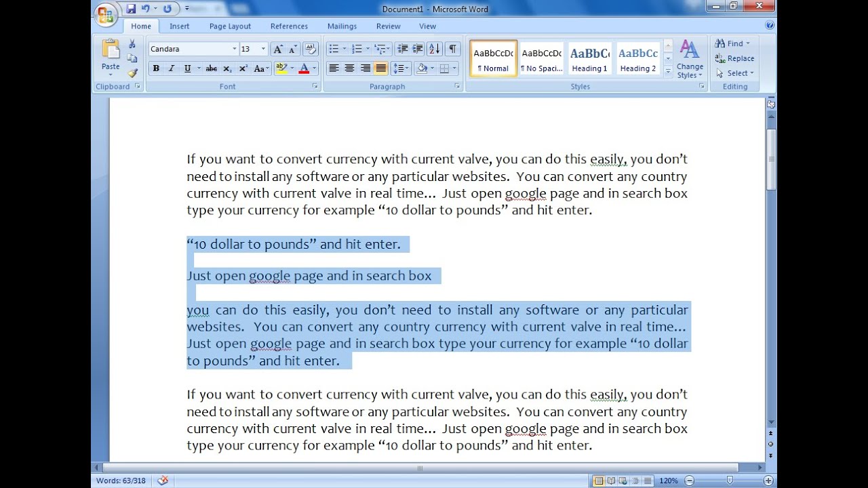
Task: Expand the highlight color dropdown arrow
Action: pos(292,68)
